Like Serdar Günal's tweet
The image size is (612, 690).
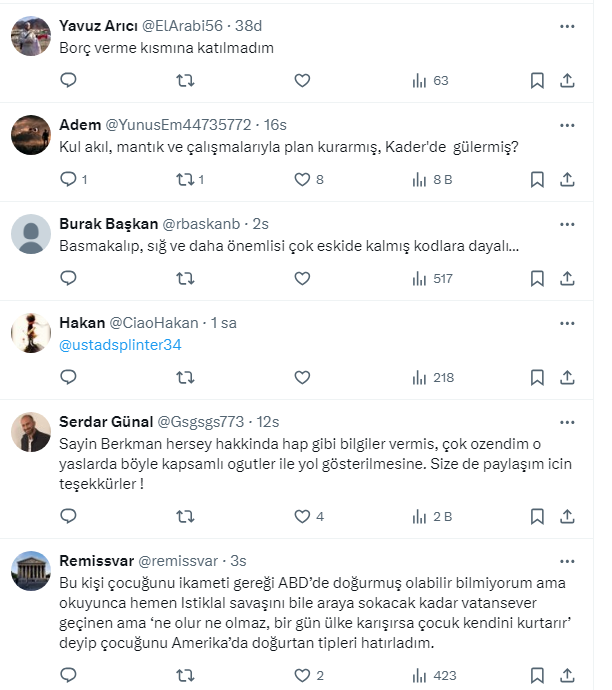click(x=302, y=516)
